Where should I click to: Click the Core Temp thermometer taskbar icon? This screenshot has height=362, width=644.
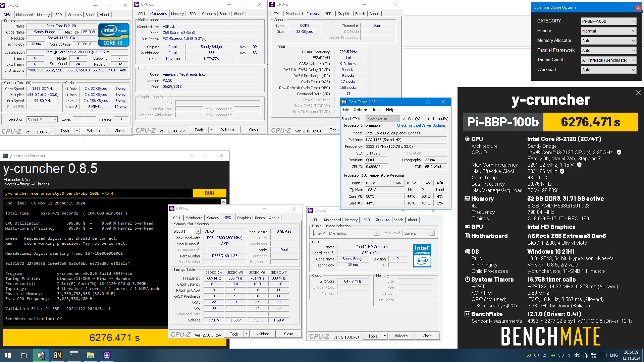click(x=41, y=355)
